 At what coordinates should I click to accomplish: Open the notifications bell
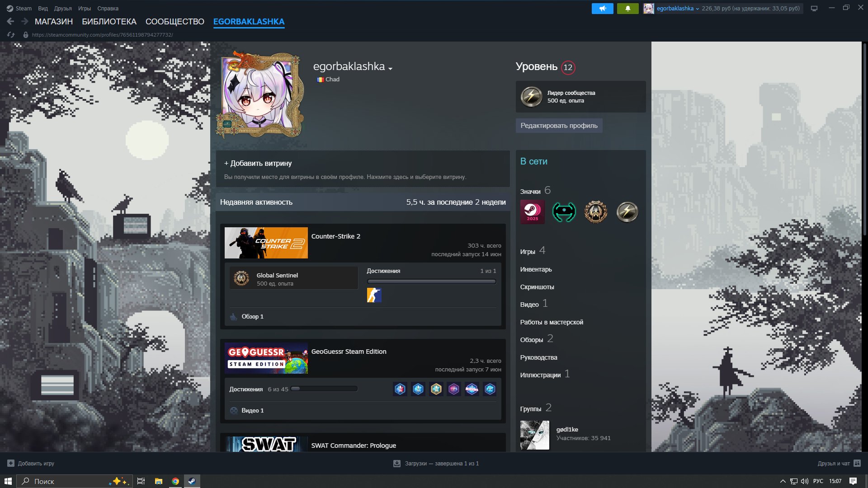coord(627,8)
